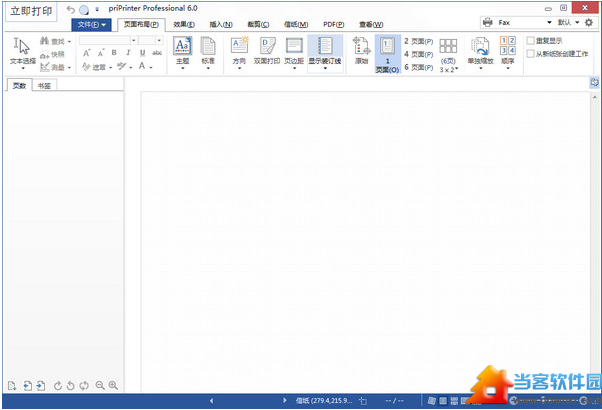Go to previous page in status bar
The width and height of the screenshot is (602, 410).
tap(212, 401)
